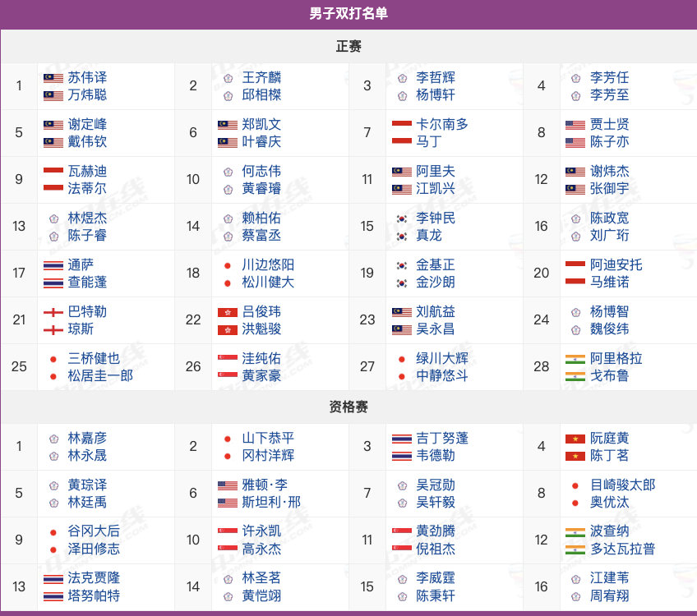Click the USA flag beside 雅顿·李

(227, 486)
